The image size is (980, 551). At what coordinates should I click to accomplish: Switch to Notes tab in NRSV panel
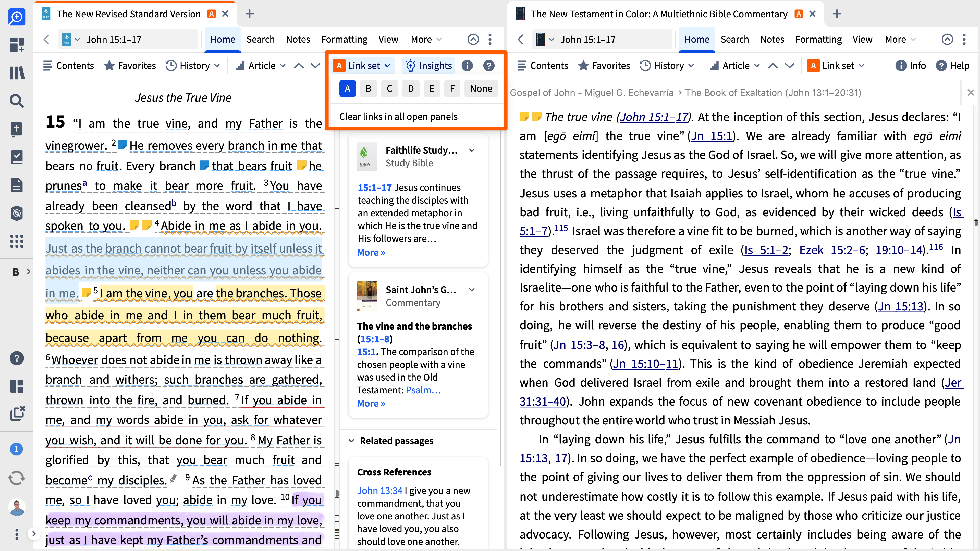298,40
